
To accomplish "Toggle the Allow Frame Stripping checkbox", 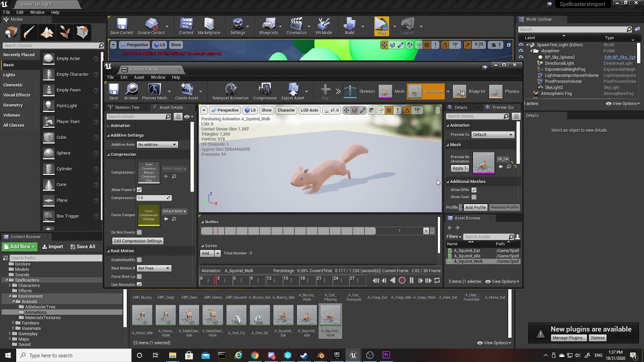I will point(139,190).
